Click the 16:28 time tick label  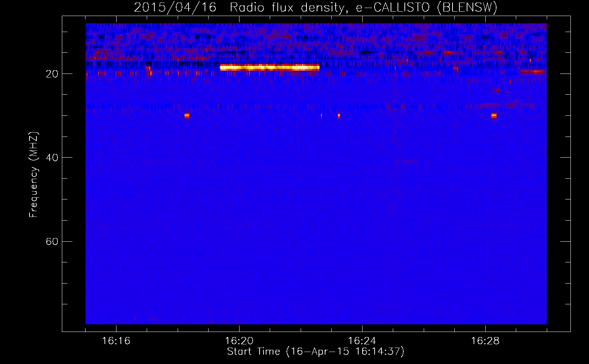[x=485, y=341]
